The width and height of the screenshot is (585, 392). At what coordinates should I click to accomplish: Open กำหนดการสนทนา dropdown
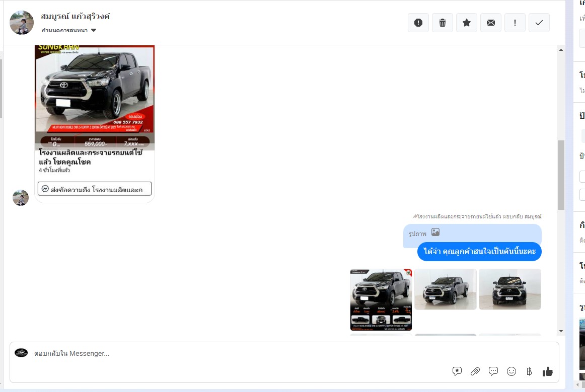(x=69, y=30)
